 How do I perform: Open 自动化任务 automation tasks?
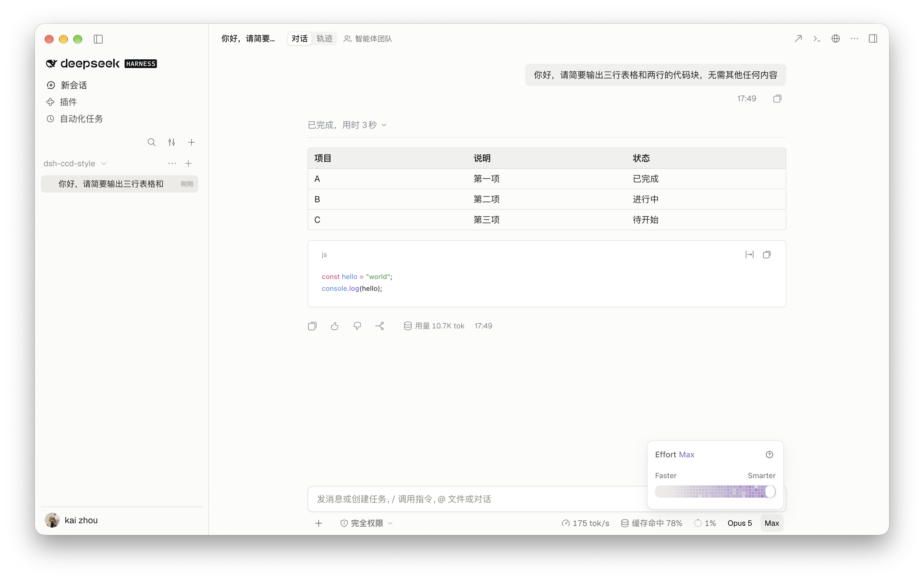(75, 119)
